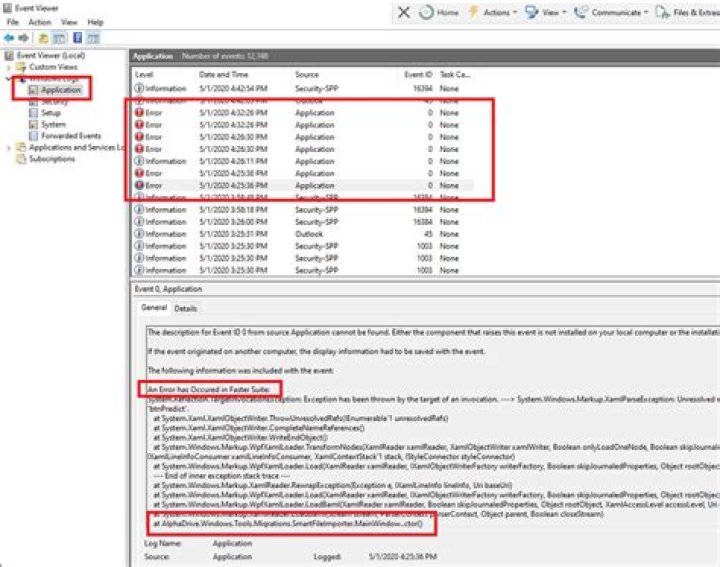Switch to the General tab
The height and width of the screenshot is (567, 720).
pos(154,308)
